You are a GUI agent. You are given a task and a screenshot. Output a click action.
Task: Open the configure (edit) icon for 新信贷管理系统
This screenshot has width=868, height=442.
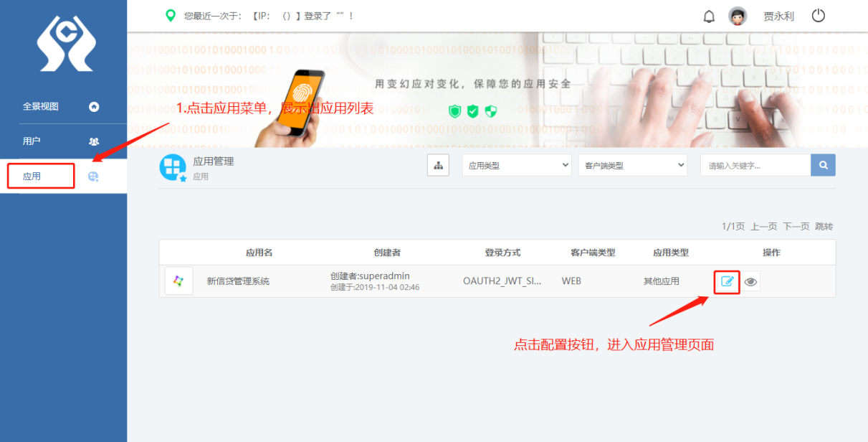[x=726, y=281]
